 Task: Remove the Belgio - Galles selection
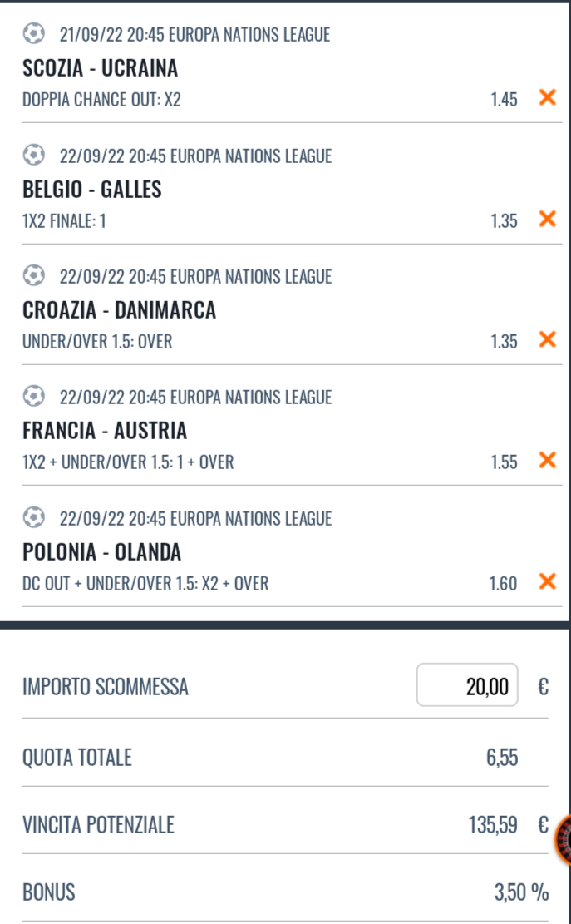(x=547, y=219)
